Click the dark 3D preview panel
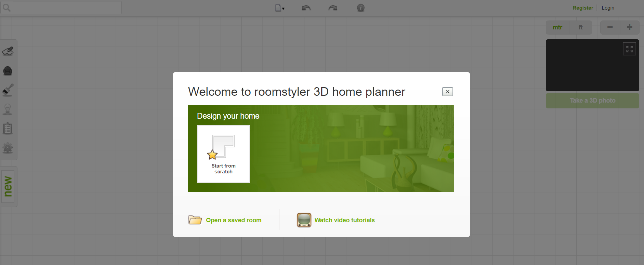644x265 pixels. click(x=592, y=65)
